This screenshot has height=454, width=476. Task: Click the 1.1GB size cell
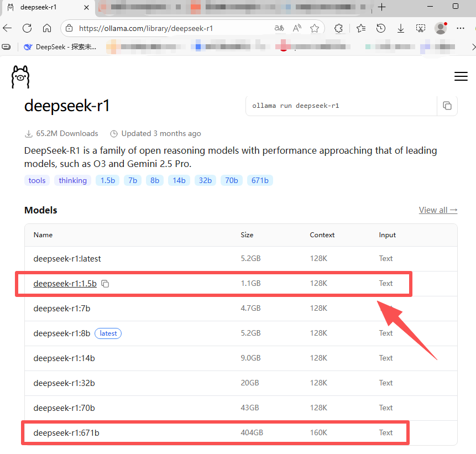[251, 283]
